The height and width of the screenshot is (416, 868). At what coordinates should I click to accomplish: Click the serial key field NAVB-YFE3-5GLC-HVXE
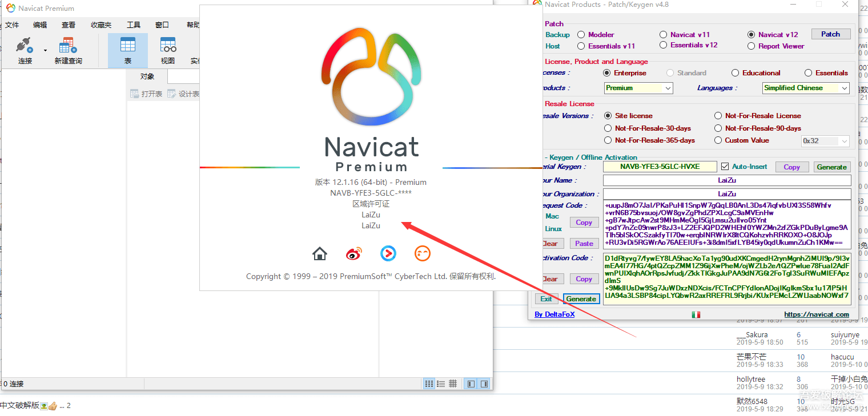(x=660, y=167)
